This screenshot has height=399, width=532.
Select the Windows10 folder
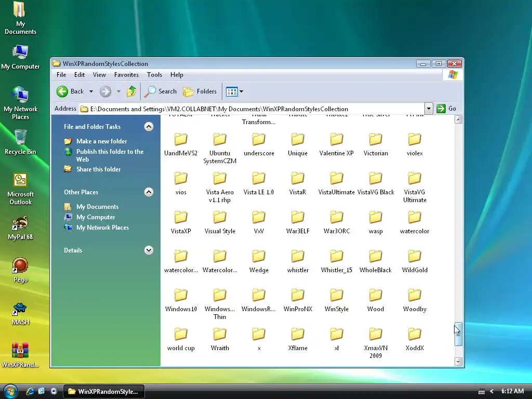(181, 300)
